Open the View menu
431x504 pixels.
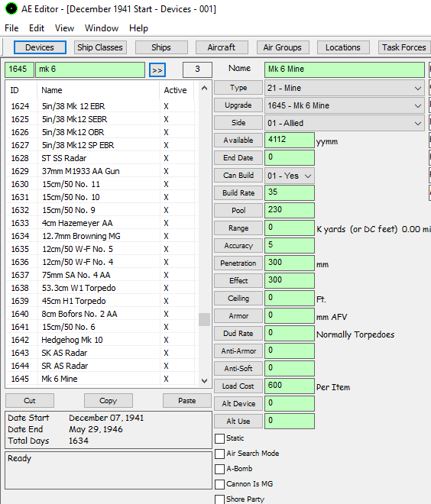pyautogui.click(x=64, y=28)
